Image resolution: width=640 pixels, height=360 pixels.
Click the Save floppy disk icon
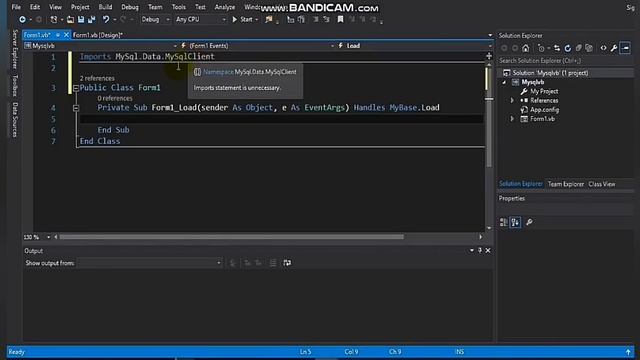click(81, 19)
